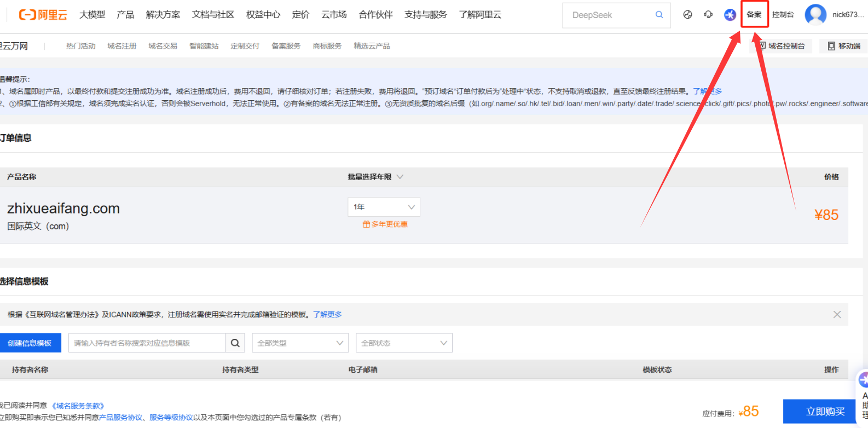
Task: Click the 立即购买 button
Action: pos(825,412)
